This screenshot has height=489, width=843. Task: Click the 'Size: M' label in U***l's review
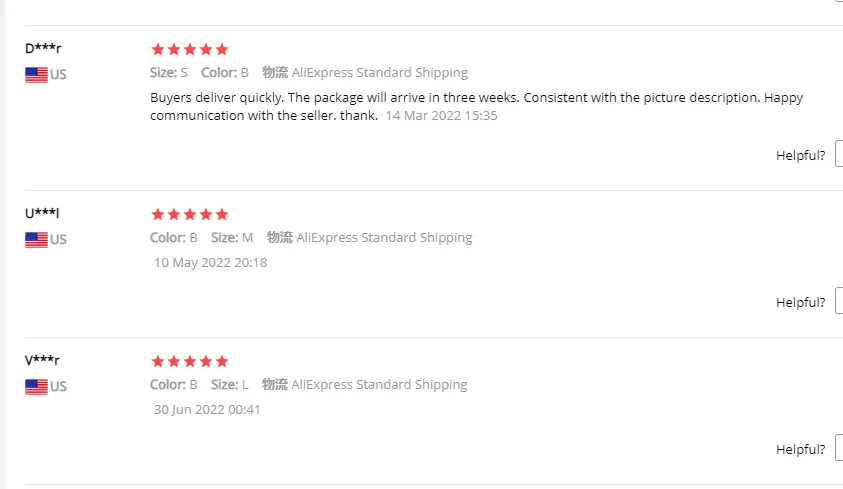(x=232, y=238)
